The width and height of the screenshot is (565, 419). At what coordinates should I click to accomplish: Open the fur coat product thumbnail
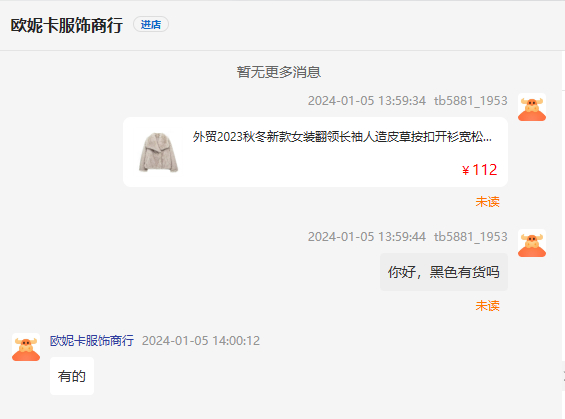159,152
